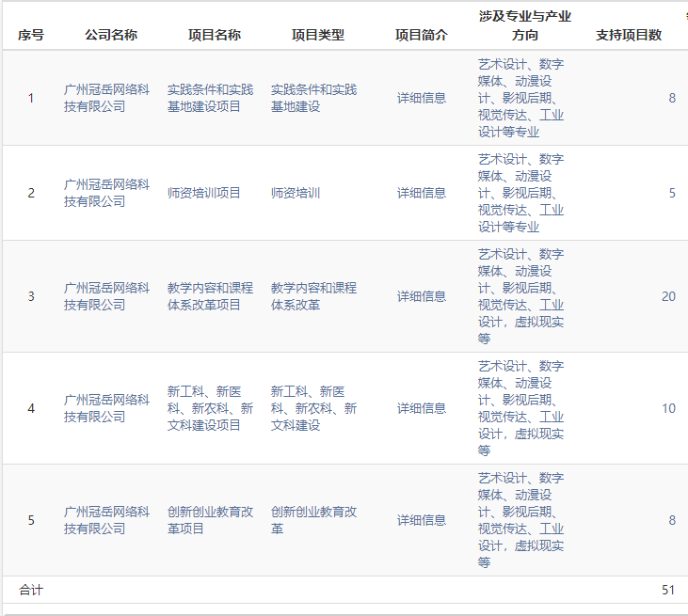Click majors text in row 3
This screenshot has height=616, width=688.
pos(520,296)
